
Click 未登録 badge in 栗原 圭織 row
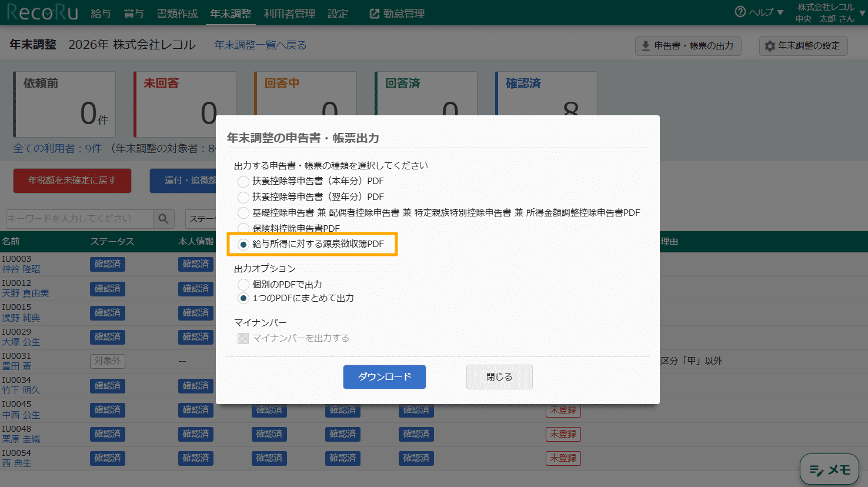563,434
